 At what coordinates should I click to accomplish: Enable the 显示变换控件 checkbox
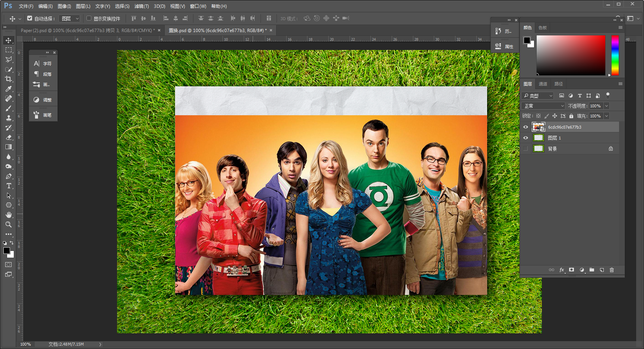pyautogui.click(x=89, y=18)
